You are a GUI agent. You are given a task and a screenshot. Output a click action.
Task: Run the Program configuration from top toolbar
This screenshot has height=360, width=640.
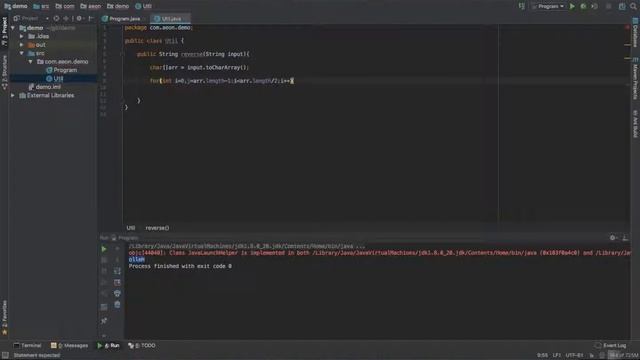pyautogui.click(x=572, y=6)
